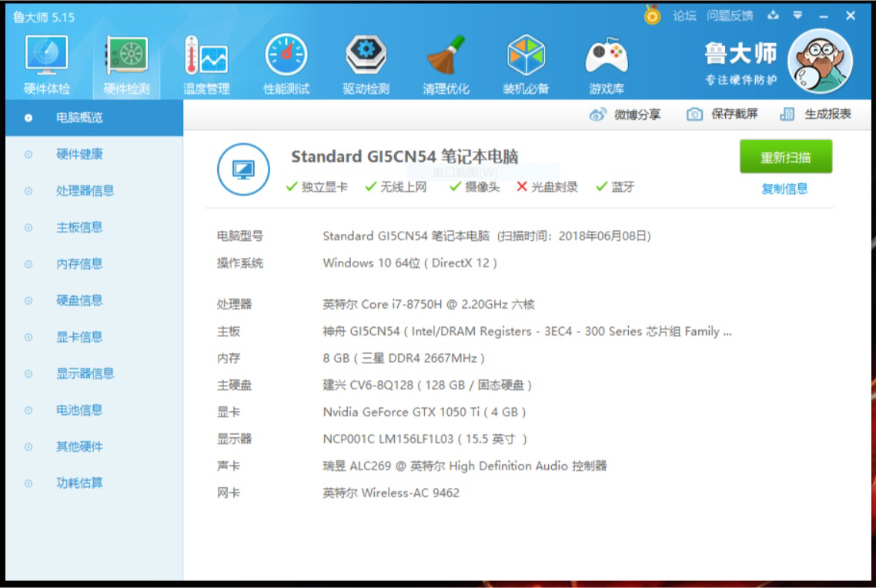This screenshot has height=588, width=876.
Task: Click the 微博分享 Weibo share icon
Action: tap(597, 115)
